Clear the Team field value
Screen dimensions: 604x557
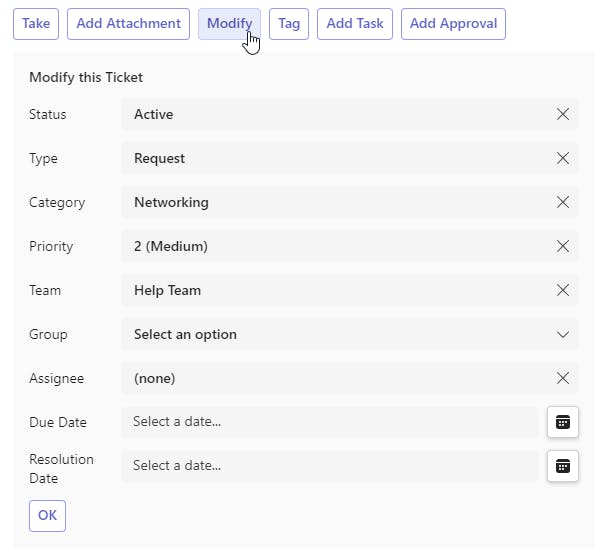[x=563, y=290]
